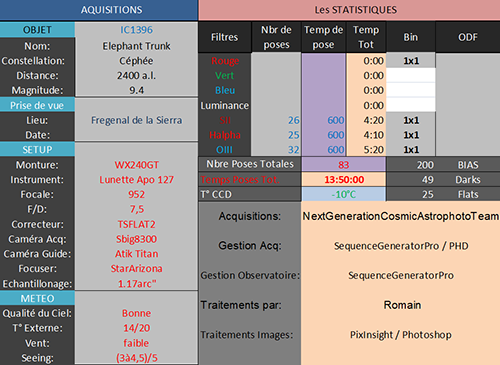
Task: Click the ODF column header
Action: point(468,37)
